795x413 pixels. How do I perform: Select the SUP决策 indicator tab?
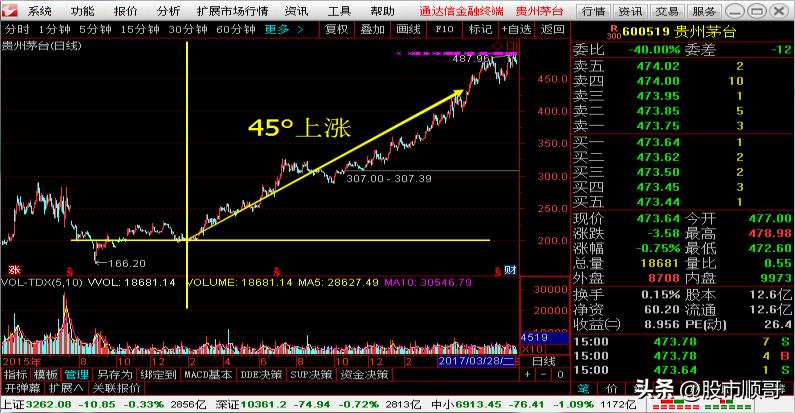(x=311, y=374)
